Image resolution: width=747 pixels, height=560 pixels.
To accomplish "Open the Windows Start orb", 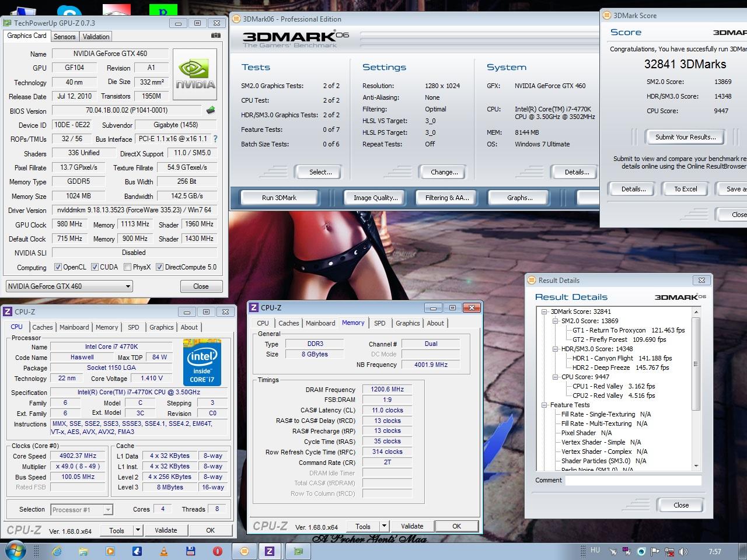I will pyautogui.click(x=16, y=550).
